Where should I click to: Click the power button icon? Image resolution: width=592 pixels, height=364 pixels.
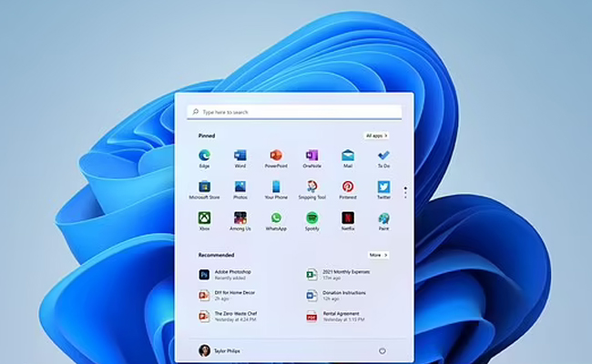[383, 350]
